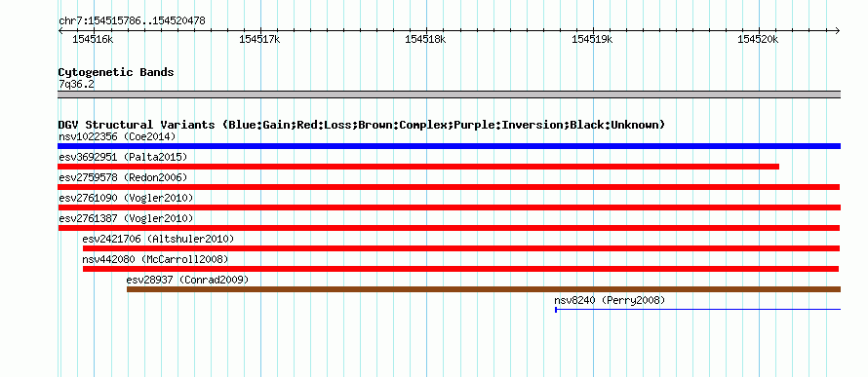Click the blue nsv1022356 gain bar
Screen dimensions: 868x377
click(x=449, y=146)
